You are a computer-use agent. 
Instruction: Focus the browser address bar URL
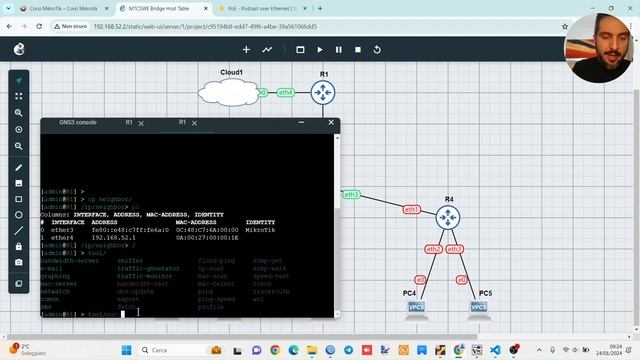pyautogui.click(x=205, y=27)
